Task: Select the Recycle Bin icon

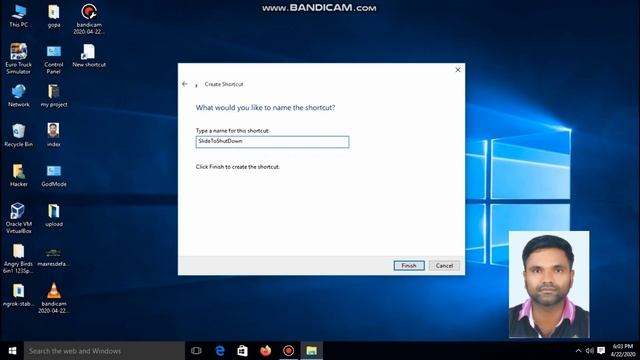Action: click(19, 135)
